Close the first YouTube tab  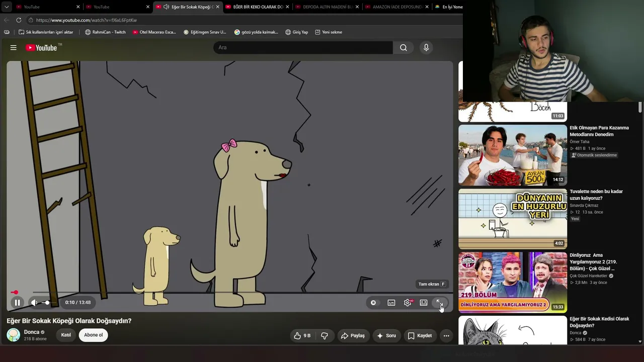pyautogui.click(x=78, y=7)
